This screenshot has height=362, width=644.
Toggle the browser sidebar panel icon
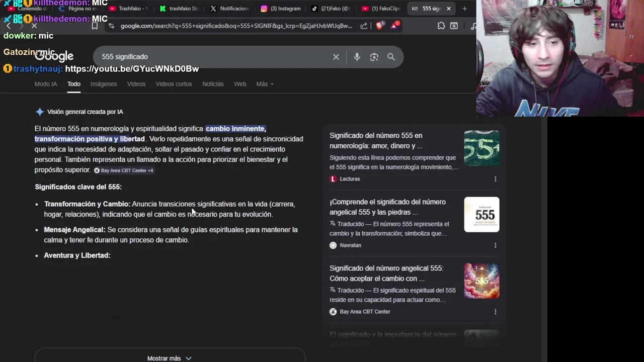tap(454, 26)
